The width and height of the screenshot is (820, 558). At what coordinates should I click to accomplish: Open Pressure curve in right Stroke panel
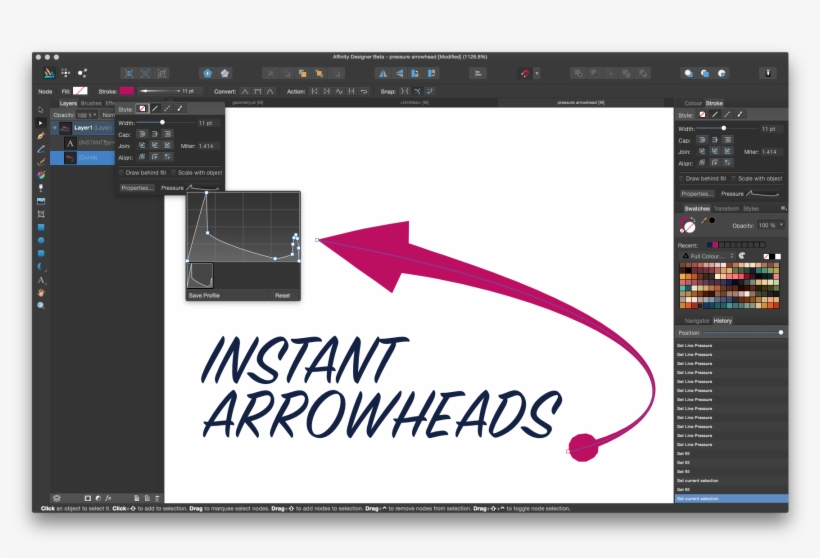763,193
